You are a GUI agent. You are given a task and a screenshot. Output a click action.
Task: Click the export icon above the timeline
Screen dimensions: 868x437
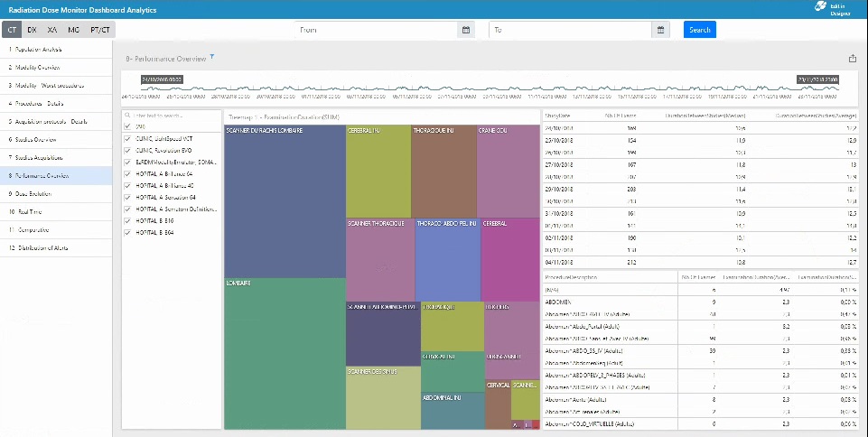[852, 59]
